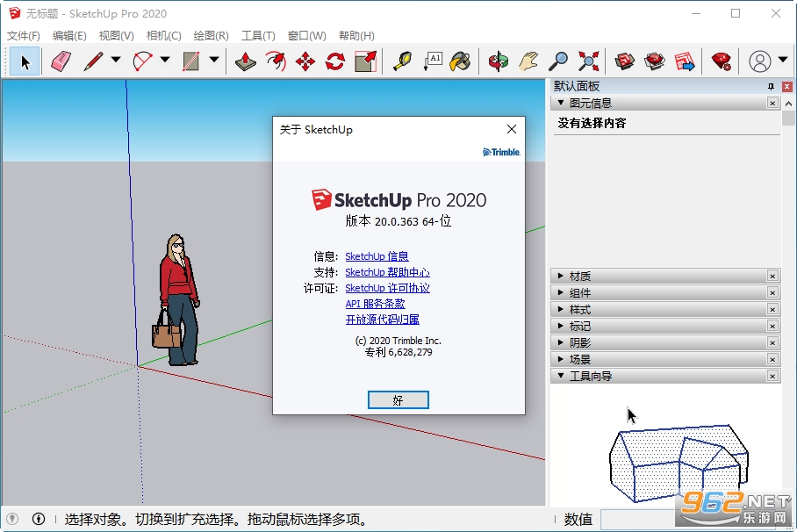Screen dimensions: 797x532
Task: Expand the 材质 panel section
Action: 561,276
